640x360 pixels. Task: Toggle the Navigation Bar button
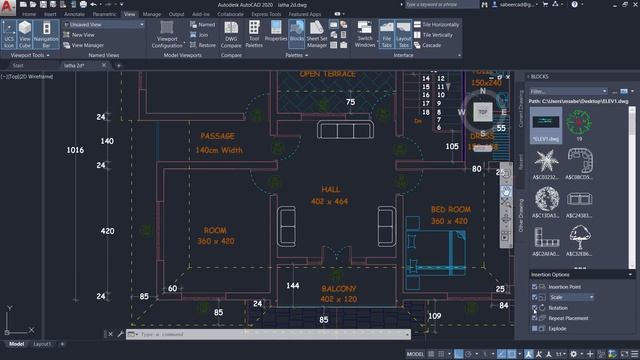[x=46, y=35]
